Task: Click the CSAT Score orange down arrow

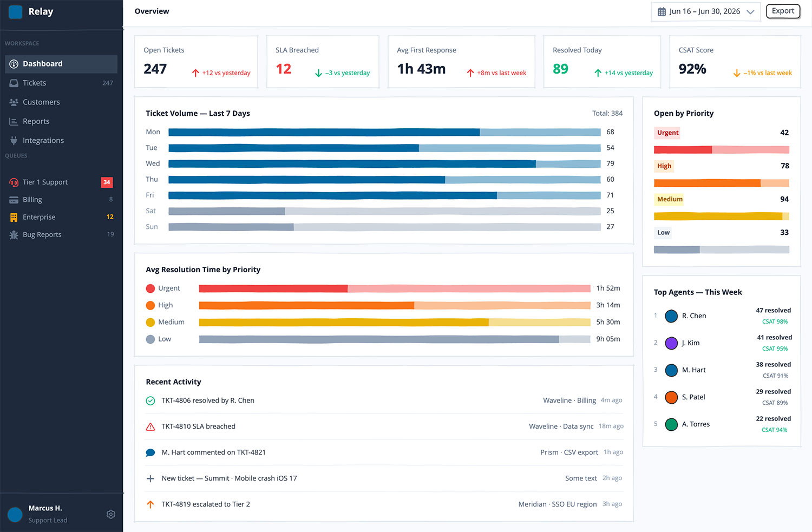Action: (x=737, y=73)
